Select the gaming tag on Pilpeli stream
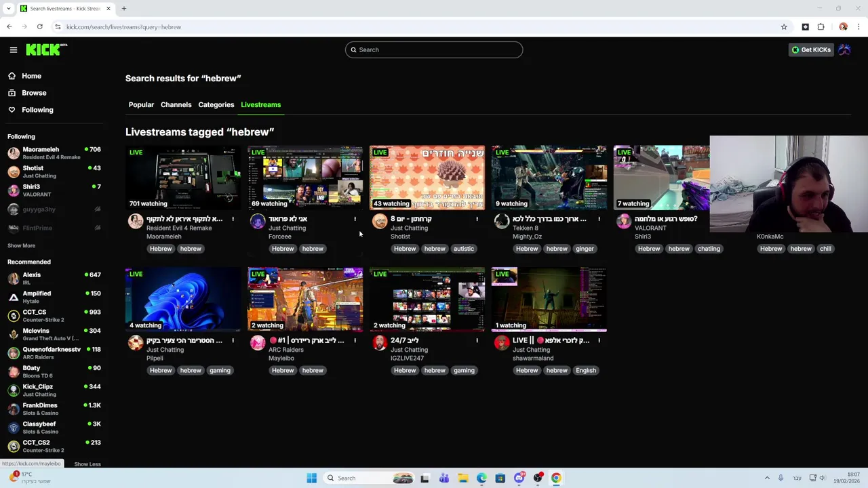 [220, 371]
